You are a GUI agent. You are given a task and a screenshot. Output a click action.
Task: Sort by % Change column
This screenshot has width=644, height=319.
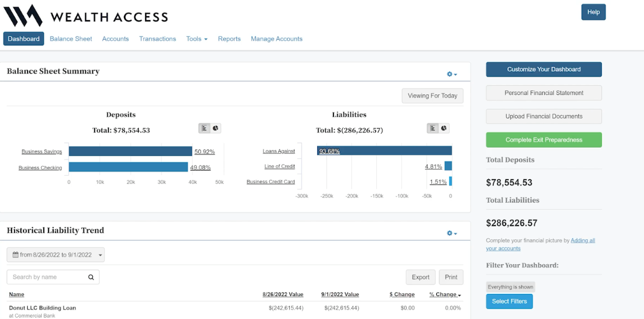pos(445,295)
